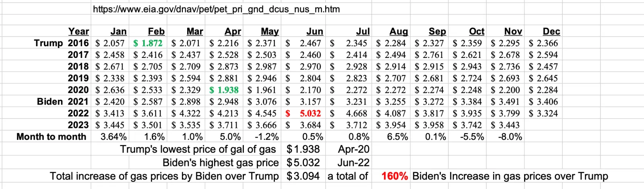The image size is (644, 189).
Task: Select the Month to month label cell
Action: (x=51, y=137)
